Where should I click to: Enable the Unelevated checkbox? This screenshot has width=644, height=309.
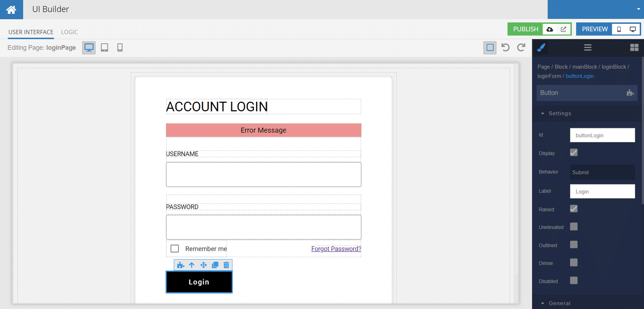pos(574,227)
